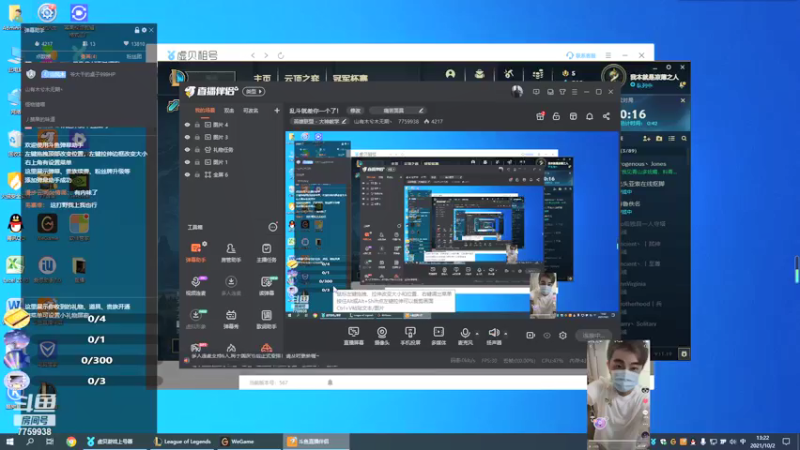This screenshot has height=450, width=800.
Task: Open the mode switch pill beside logo
Action: pyautogui.click(x=254, y=91)
